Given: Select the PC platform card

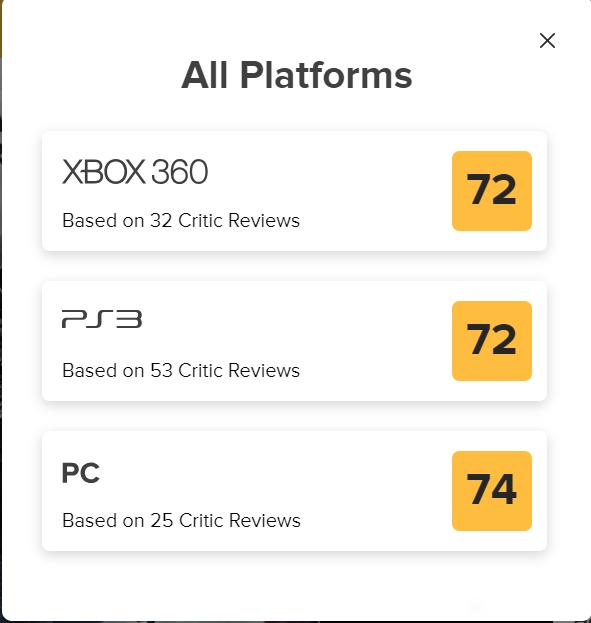Looking at the screenshot, I should point(295,491).
